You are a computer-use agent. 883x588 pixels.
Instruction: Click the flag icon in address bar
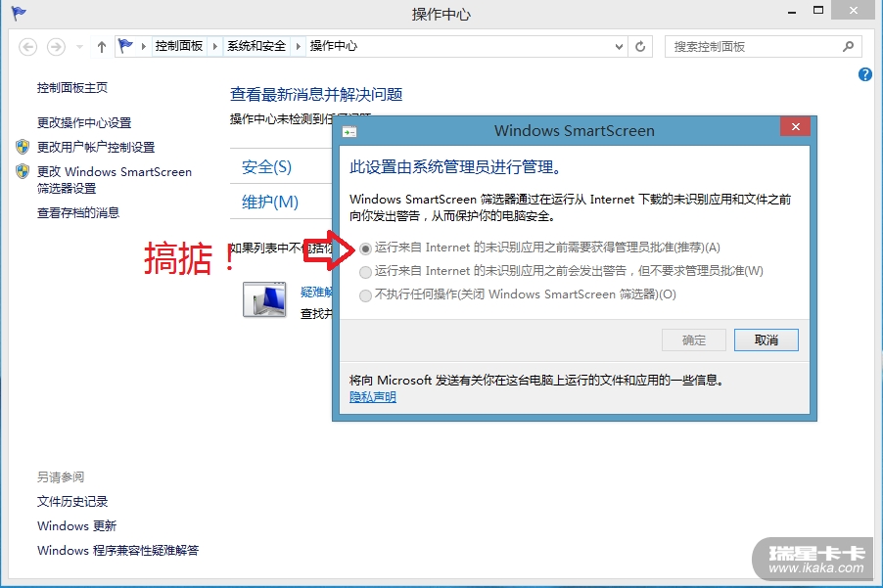pyautogui.click(x=125, y=46)
